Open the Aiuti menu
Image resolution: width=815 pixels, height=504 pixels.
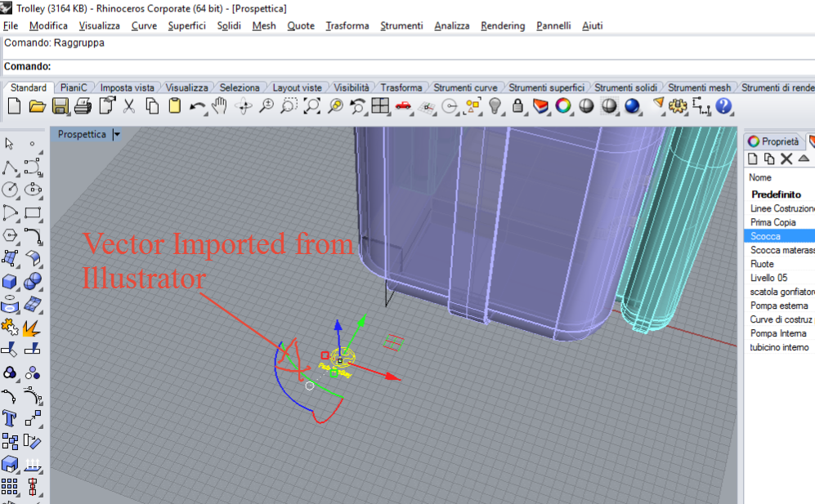tap(592, 25)
